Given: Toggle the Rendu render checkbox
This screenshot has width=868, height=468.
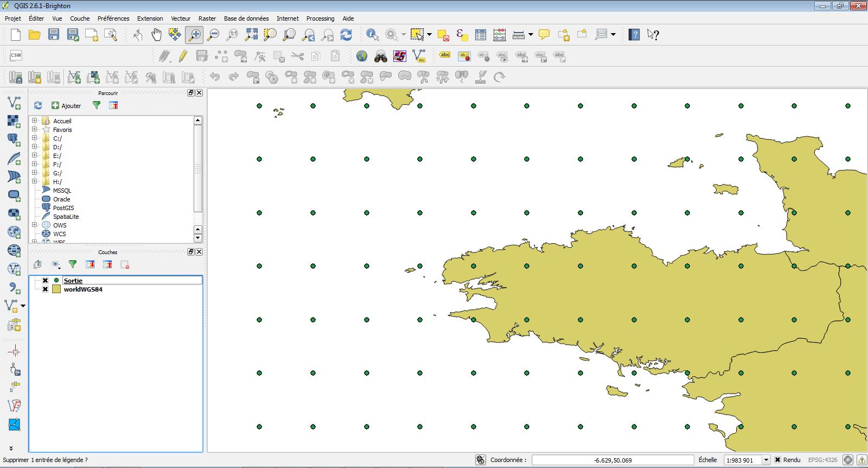Looking at the screenshot, I should (777, 460).
